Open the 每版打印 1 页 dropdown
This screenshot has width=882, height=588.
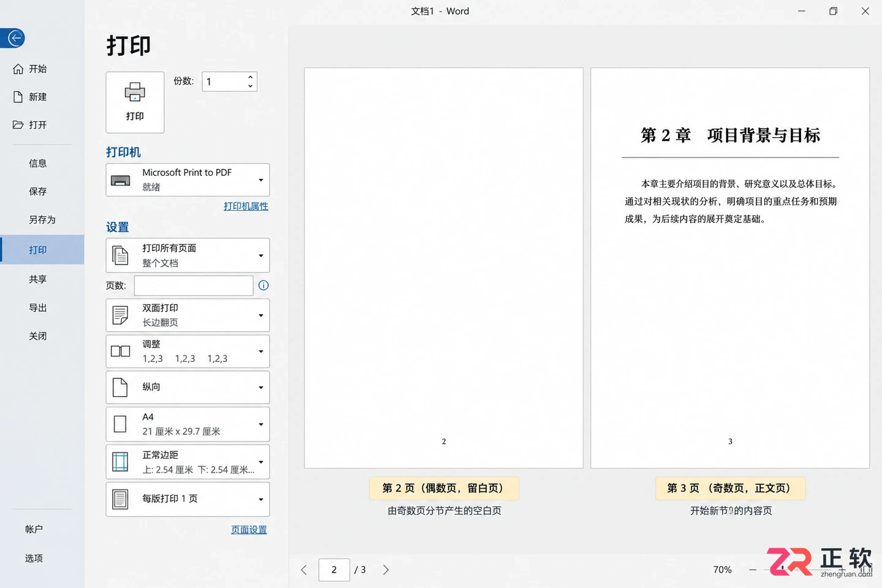[x=187, y=499]
